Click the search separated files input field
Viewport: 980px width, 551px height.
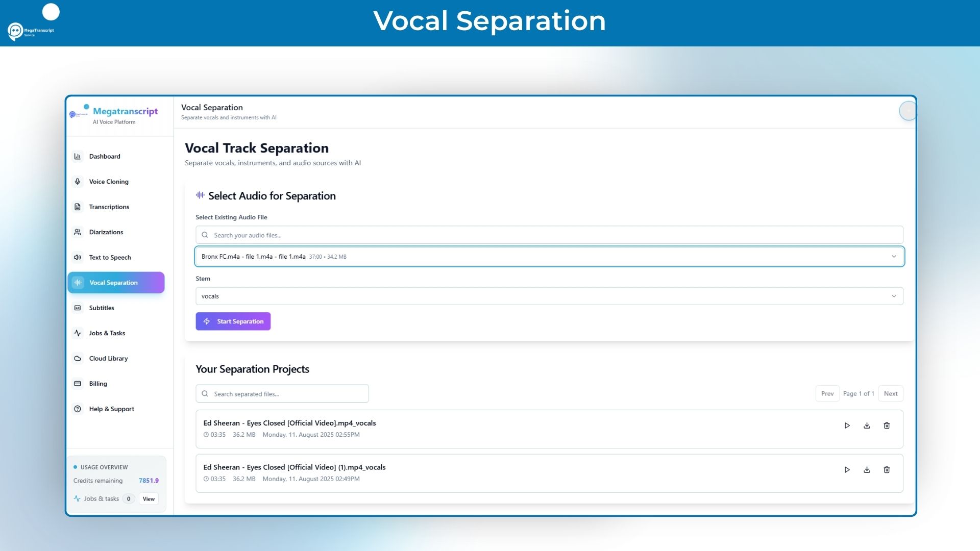tap(282, 393)
